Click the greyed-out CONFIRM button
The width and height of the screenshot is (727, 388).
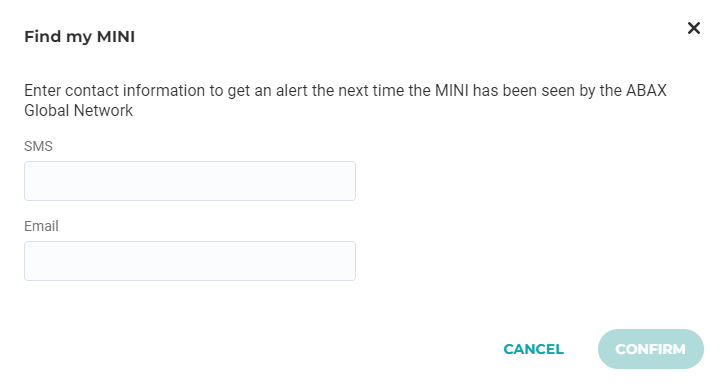click(x=650, y=349)
